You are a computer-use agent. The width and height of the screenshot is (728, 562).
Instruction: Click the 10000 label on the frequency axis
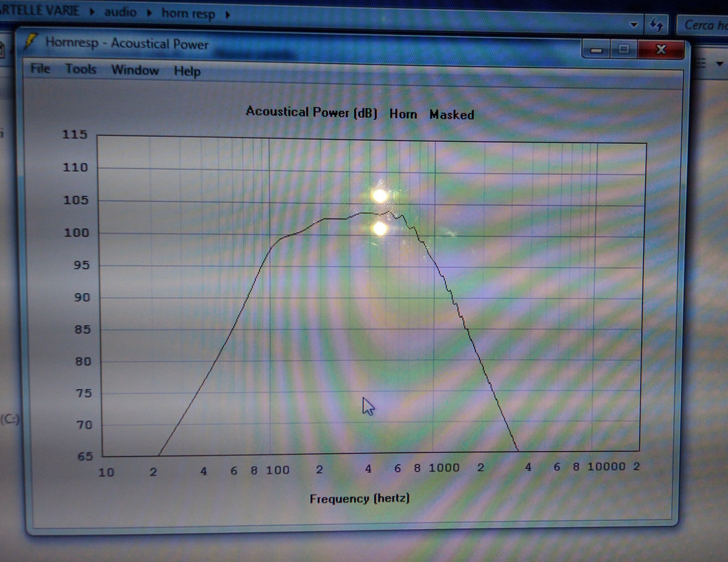(x=606, y=466)
